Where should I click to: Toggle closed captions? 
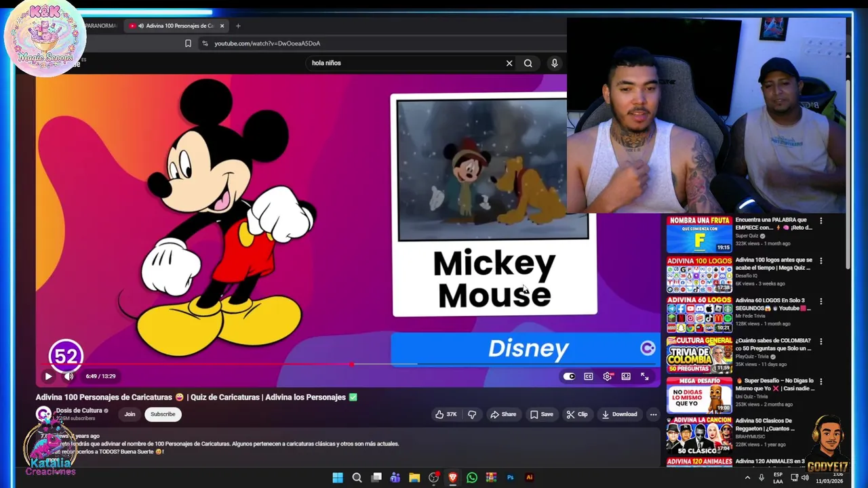tap(589, 376)
